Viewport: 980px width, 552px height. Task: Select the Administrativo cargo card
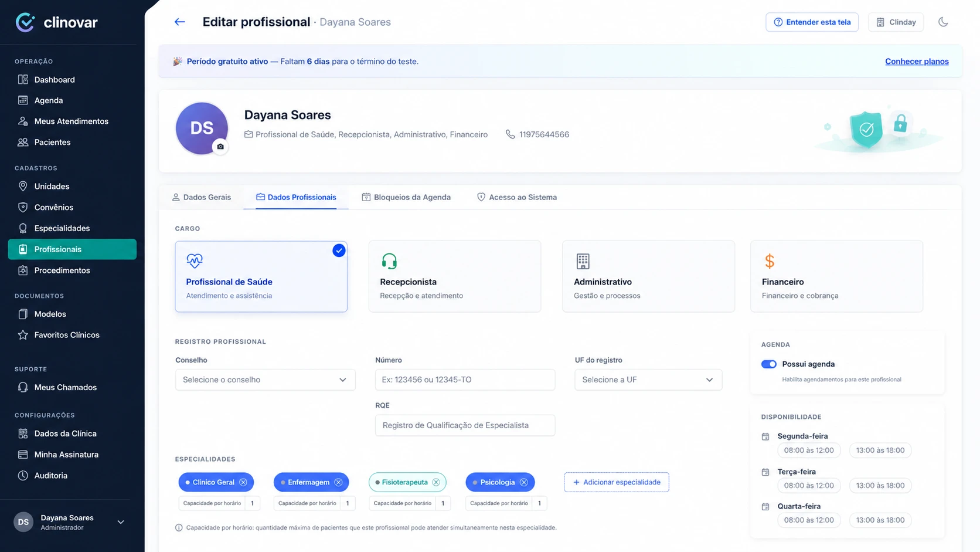click(x=648, y=276)
